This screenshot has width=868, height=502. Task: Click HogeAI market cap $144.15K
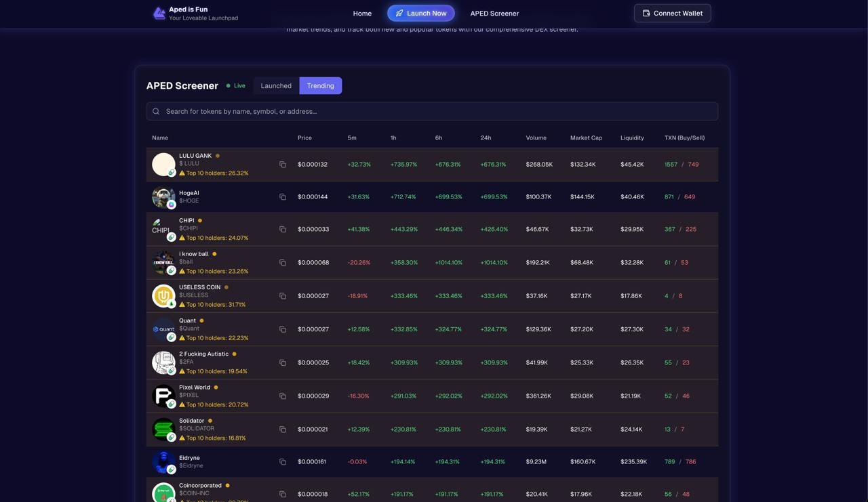tap(583, 197)
